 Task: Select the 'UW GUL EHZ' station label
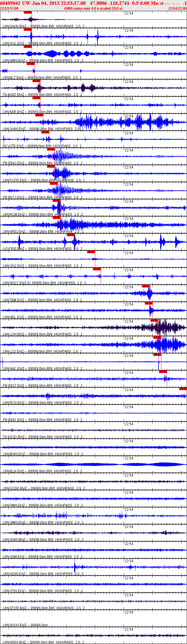[13, 43]
